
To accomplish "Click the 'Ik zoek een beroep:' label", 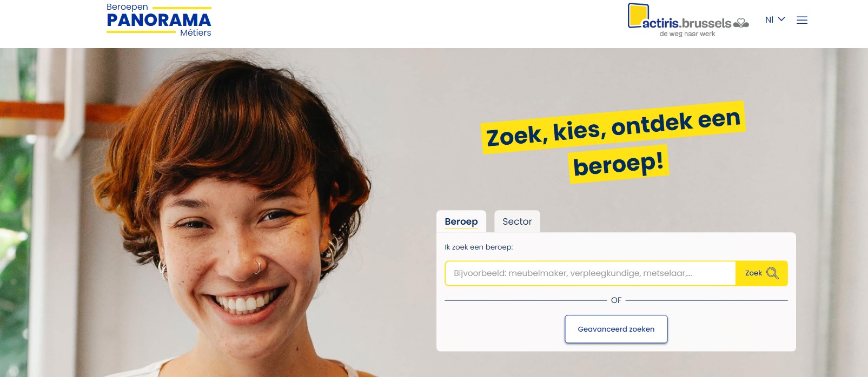I will (x=479, y=247).
